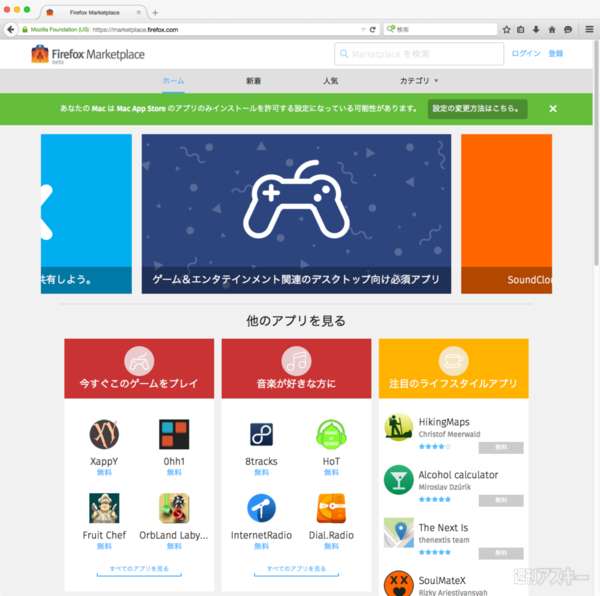This screenshot has width=600, height=596.
Task: Close the Firefox Marketplace browser tab
Action: coord(139,12)
